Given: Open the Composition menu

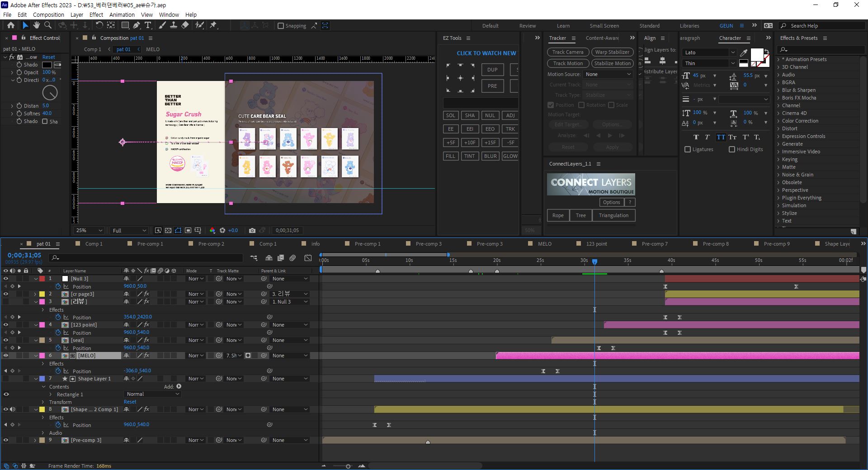Looking at the screenshot, I should click(48, 14).
